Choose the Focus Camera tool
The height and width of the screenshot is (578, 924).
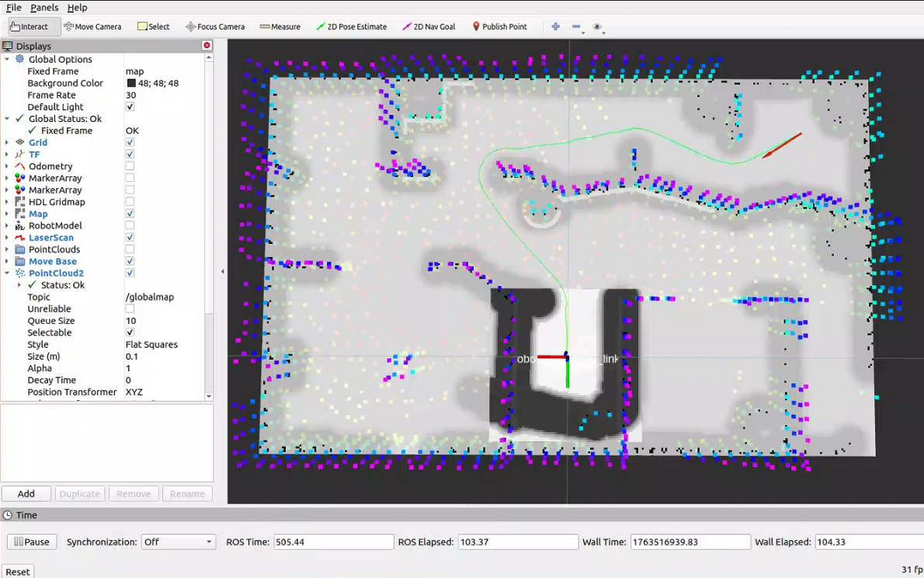click(215, 26)
